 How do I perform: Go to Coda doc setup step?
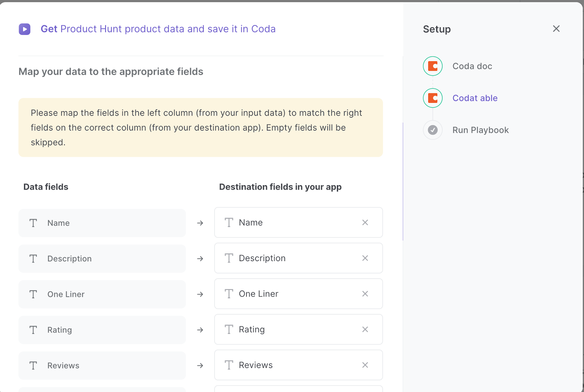472,66
